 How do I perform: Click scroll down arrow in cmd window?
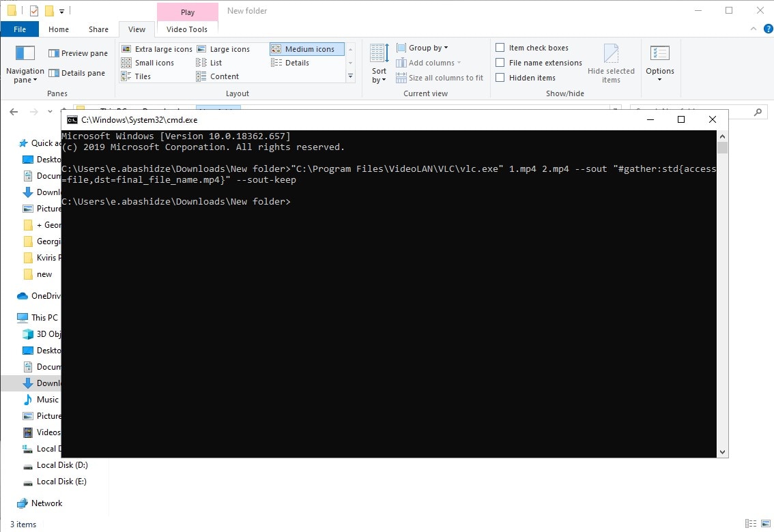pyautogui.click(x=722, y=452)
